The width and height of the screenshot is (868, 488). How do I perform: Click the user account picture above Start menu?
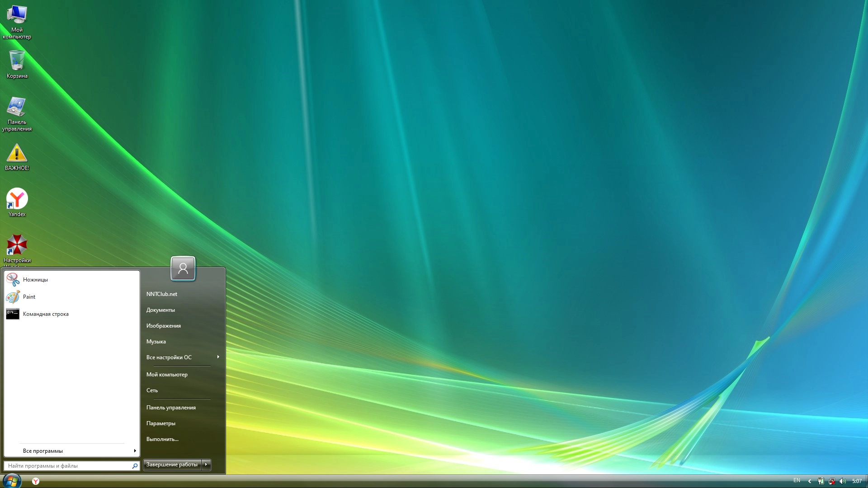pyautogui.click(x=183, y=268)
